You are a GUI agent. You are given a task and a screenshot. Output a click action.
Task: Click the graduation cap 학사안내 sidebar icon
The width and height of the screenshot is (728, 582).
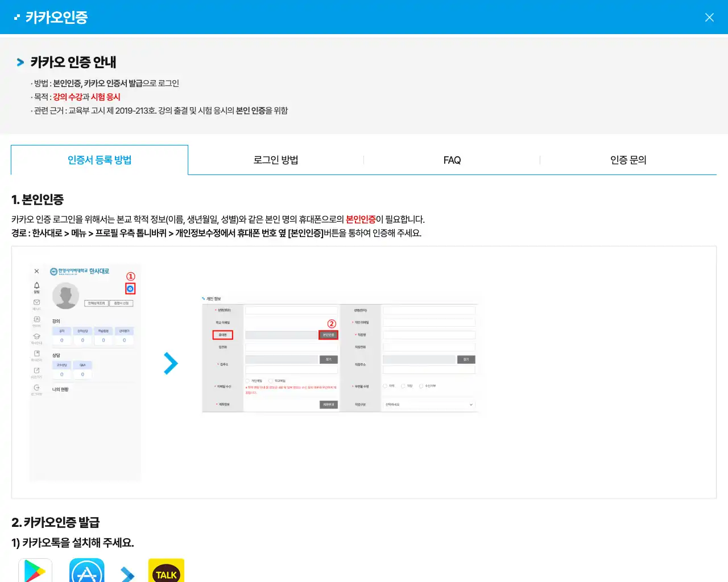tap(36, 336)
